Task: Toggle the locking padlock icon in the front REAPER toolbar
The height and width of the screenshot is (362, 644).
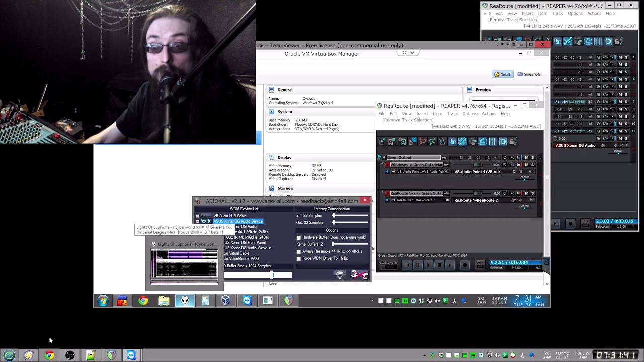Action: coord(513,142)
